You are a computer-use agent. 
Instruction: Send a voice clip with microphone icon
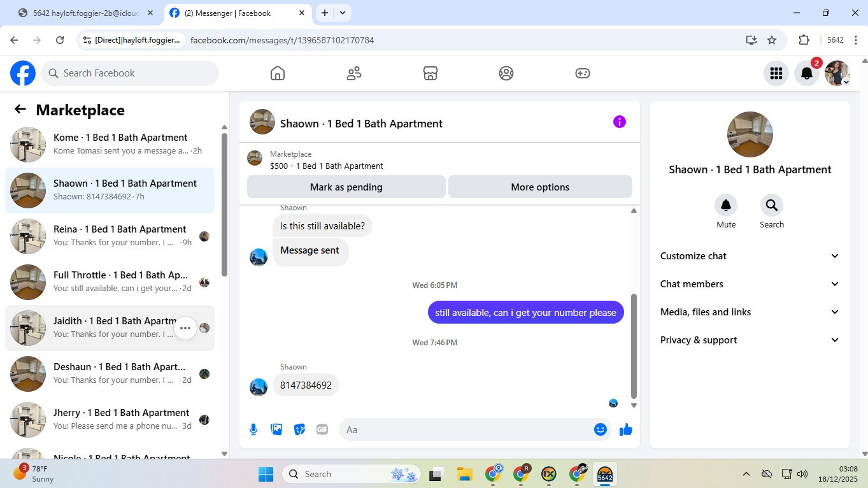(253, 429)
